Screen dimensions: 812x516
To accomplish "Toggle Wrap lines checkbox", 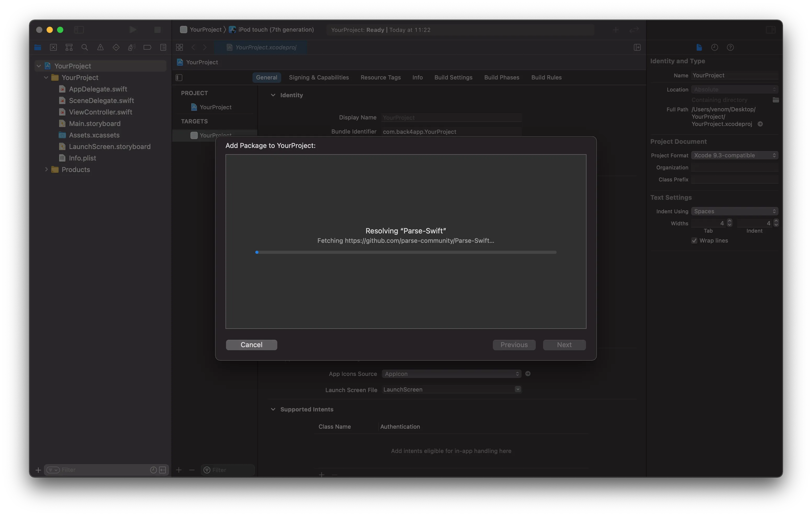I will click(x=694, y=240).
